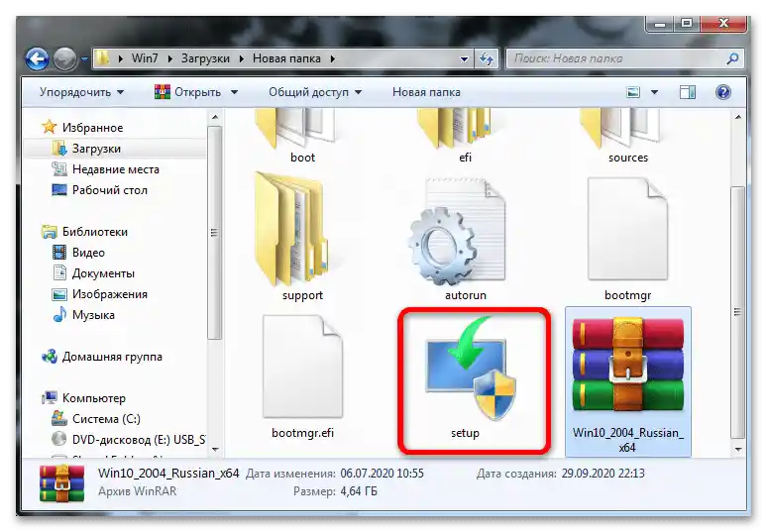The image size is (767, 532).
Task: Select the efi folder
Action: pyautogui.click(x=465, y=137)
